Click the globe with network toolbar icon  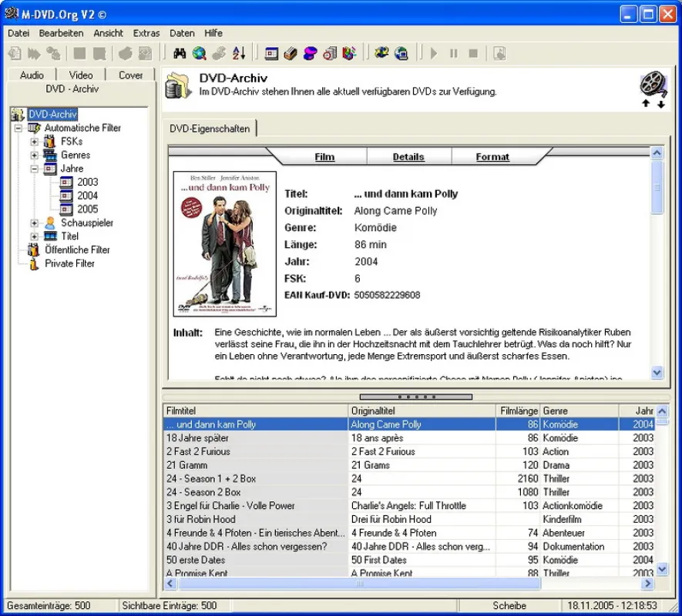[x=381, y=53]
